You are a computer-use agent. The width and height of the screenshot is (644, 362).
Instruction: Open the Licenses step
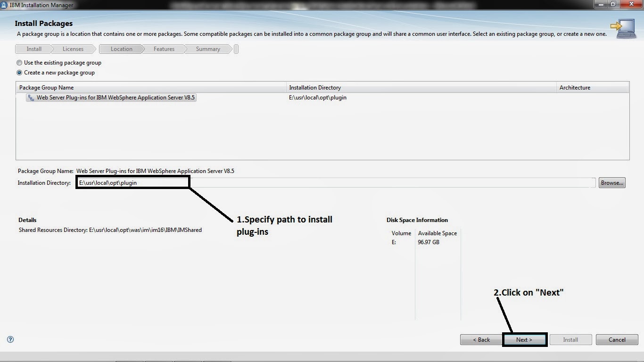(x=73, y=49)
